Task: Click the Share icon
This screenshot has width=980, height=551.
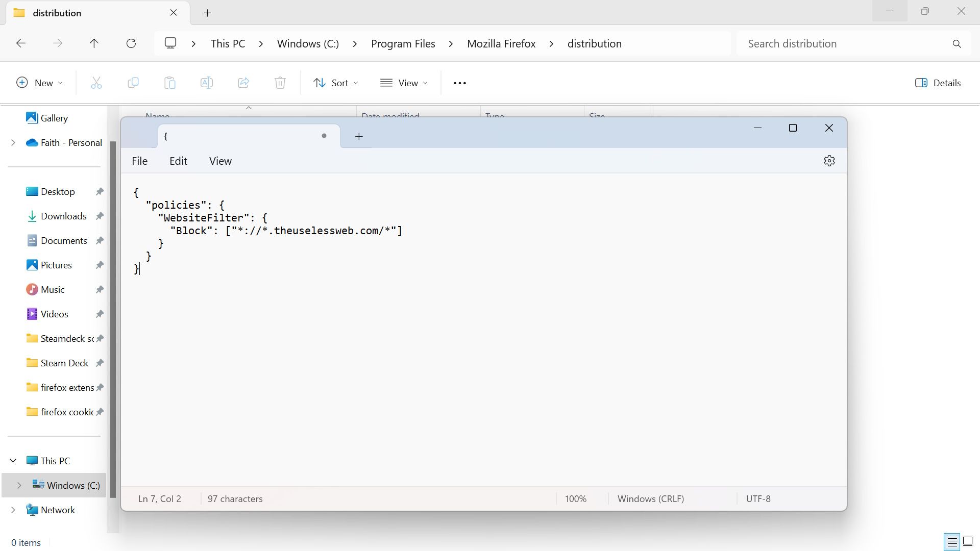Action: click(x=243, y=83)
